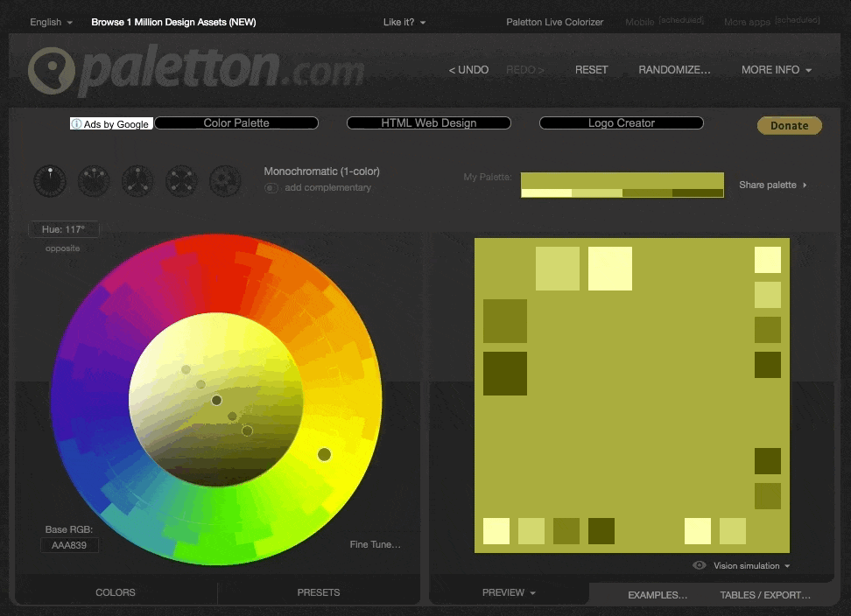Toggle the add complementary switch
This screenshot has height=616, width=851.
271,187
